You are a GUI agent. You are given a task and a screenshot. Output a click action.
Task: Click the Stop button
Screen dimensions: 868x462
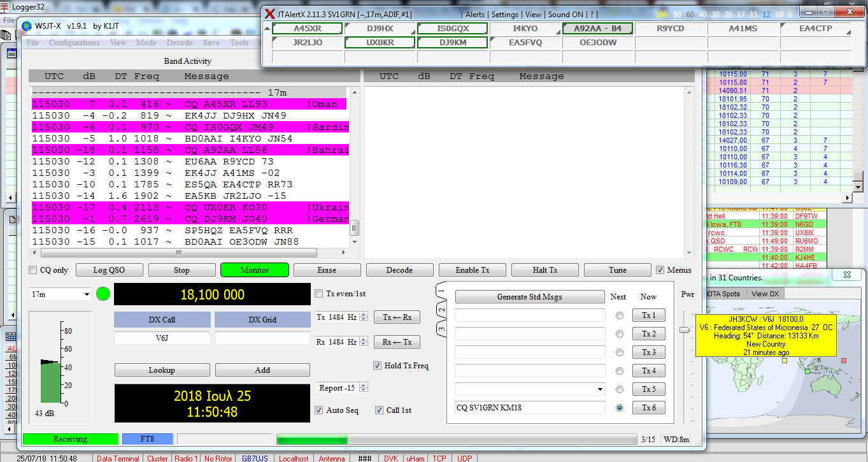pos(181,270)
